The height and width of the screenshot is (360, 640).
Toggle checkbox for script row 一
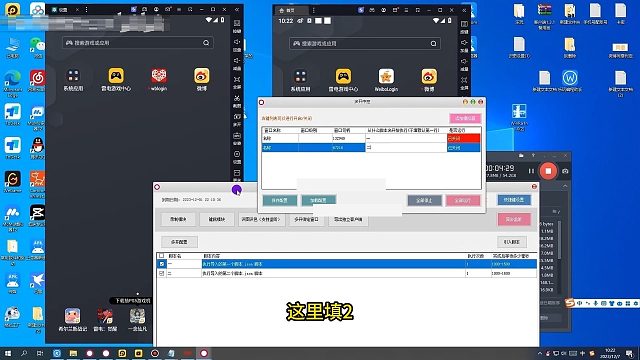(162, 264)
